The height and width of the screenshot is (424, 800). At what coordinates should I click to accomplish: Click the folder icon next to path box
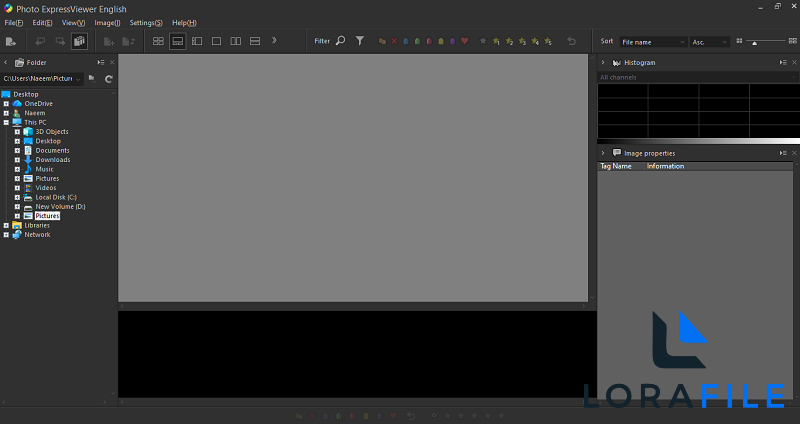coord(92,78)
